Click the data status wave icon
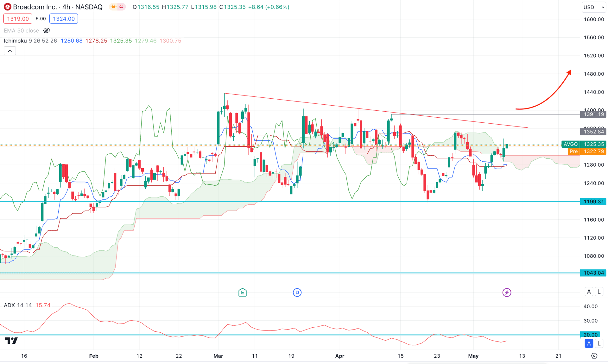608x364 pixels. [121, 7]
